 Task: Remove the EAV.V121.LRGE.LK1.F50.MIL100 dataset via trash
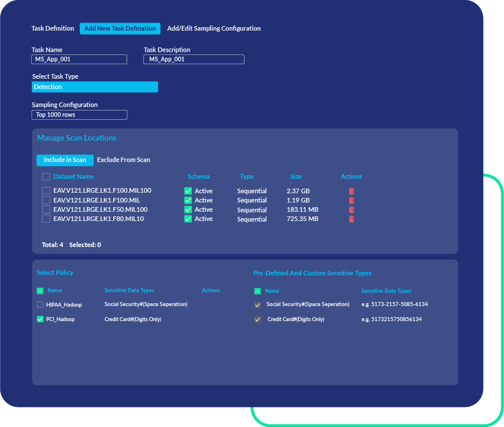(x=351, y=209)
